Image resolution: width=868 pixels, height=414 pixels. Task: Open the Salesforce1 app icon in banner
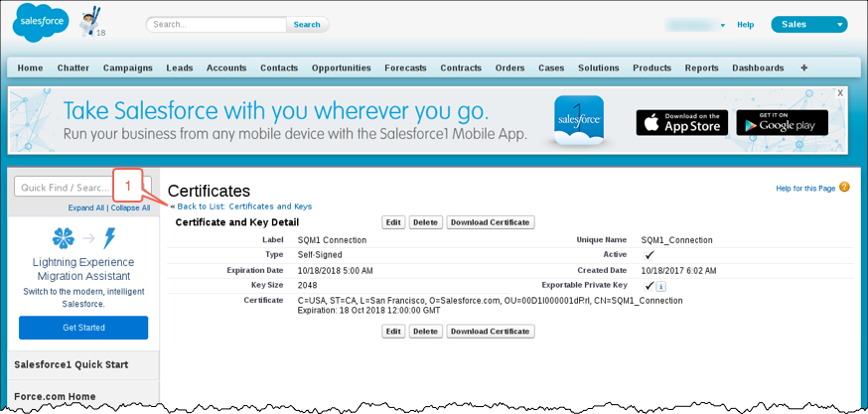point(579,120)
